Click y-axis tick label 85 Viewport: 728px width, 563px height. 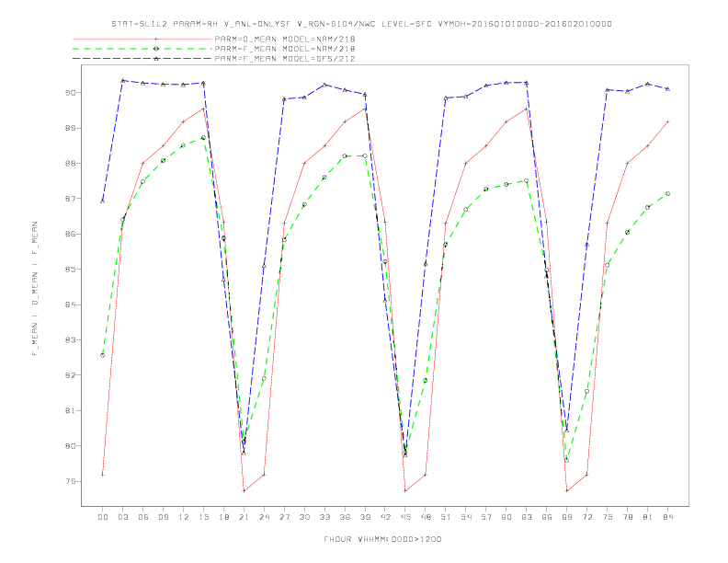[x=71, y=269]
